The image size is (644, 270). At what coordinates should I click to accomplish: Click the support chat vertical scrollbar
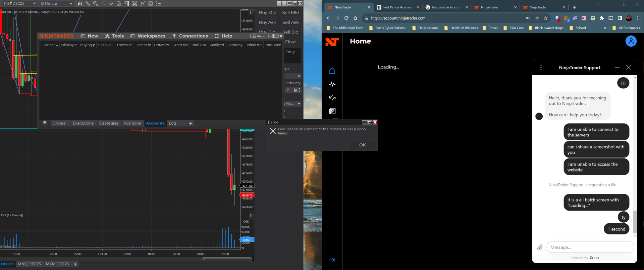point(635,222)
